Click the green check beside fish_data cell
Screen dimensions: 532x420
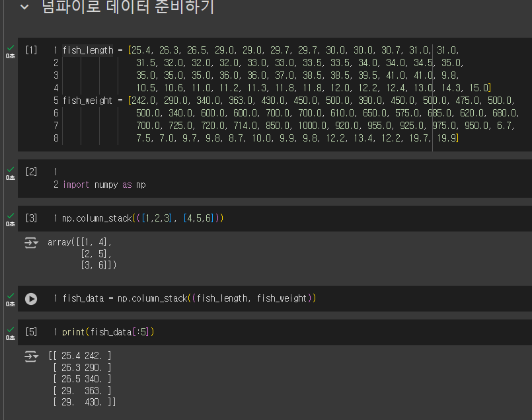tap(11, 296)
